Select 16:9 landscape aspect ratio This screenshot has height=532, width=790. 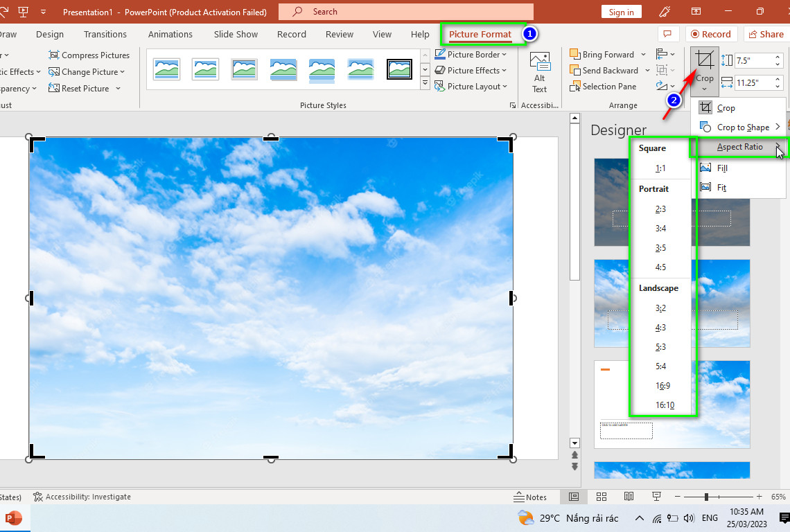(x=662, y=386)
